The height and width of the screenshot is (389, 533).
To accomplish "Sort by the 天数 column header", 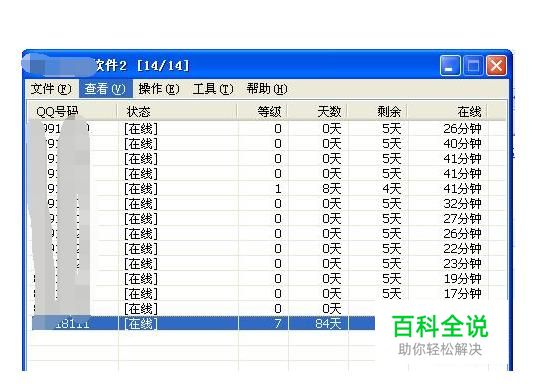I will (317, 112).
